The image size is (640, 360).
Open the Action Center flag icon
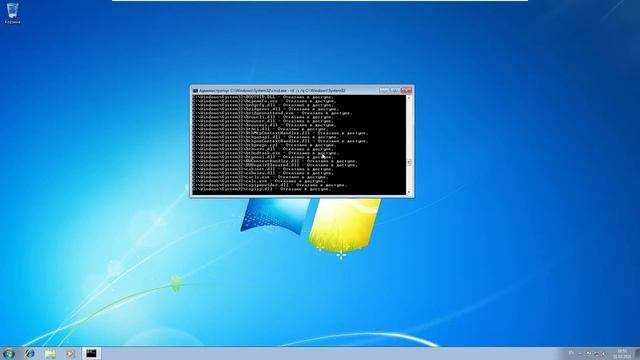point(588,353)
